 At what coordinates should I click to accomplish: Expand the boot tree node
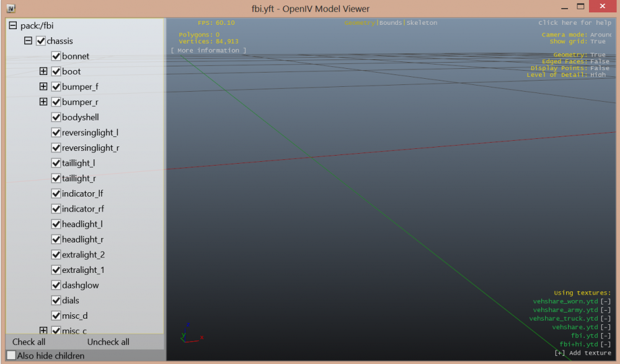pyautogui.click(x=43, y=71)
